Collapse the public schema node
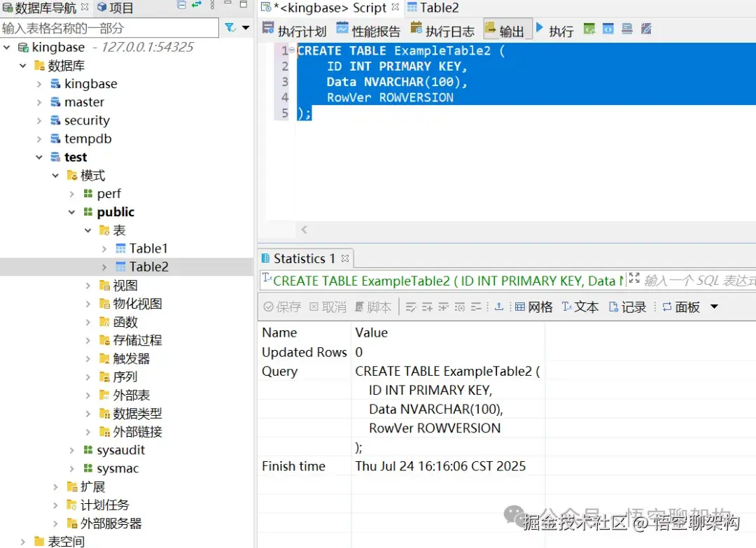 (x=71, y=212)
